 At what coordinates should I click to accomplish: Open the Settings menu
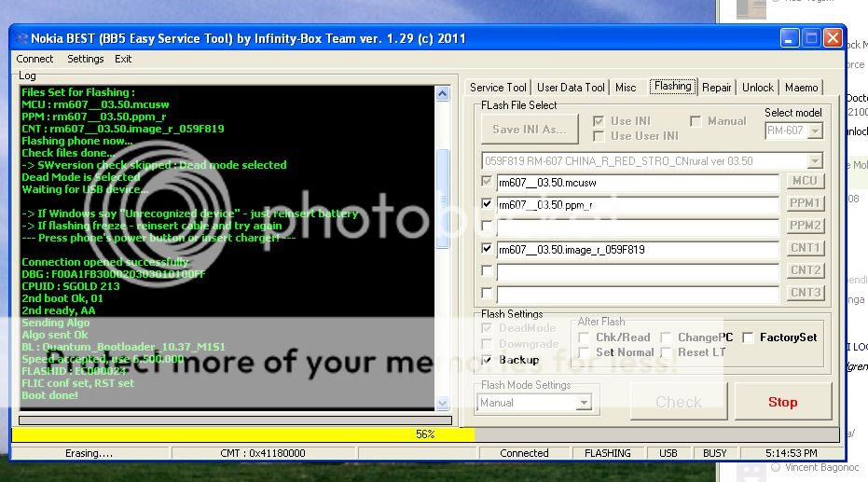pyautogui.click(x=86, y=59)
